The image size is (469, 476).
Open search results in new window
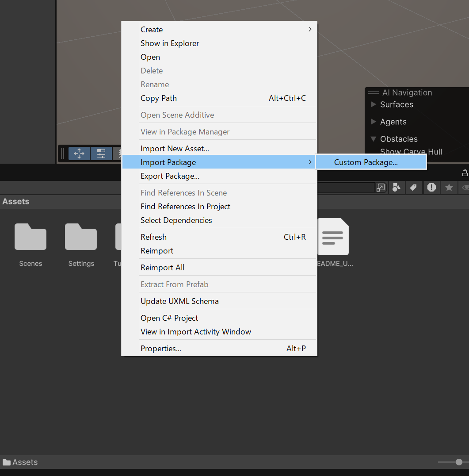click(x=381, y=188)
